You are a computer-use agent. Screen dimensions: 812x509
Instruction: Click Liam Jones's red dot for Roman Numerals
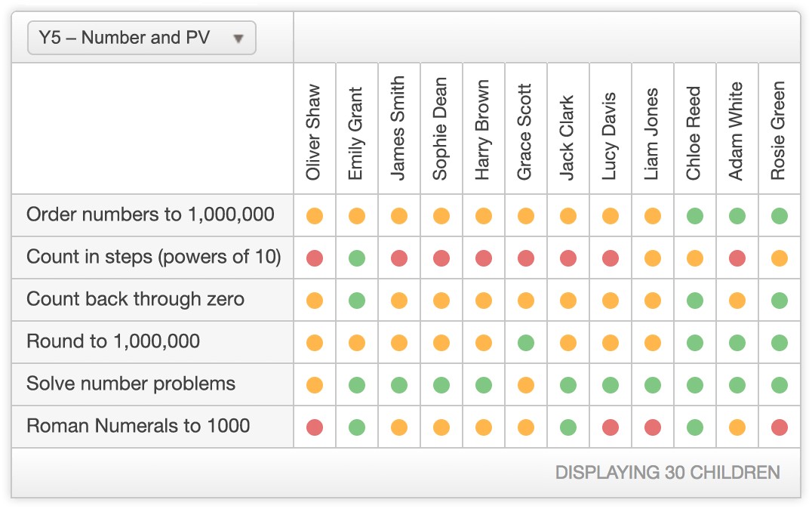[x=653, y=427]
